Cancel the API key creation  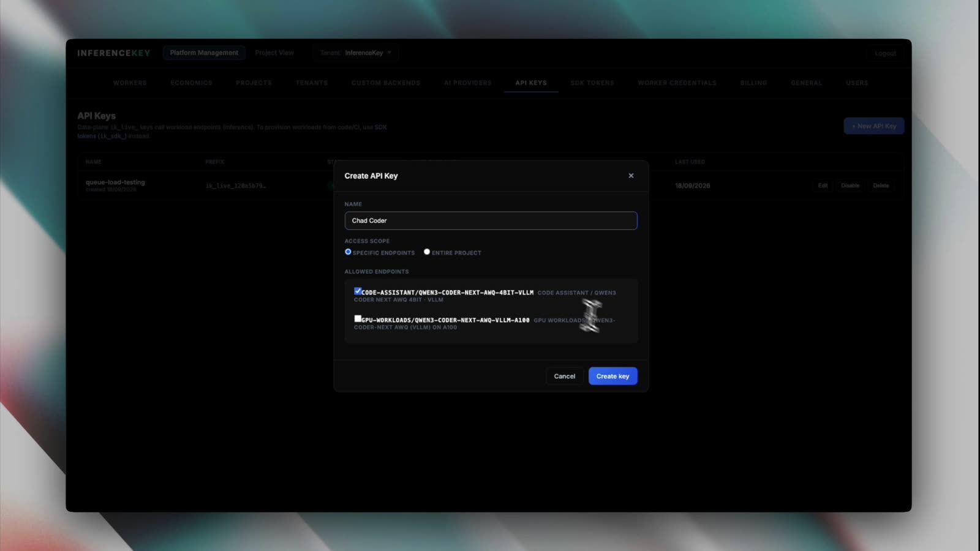564,376
